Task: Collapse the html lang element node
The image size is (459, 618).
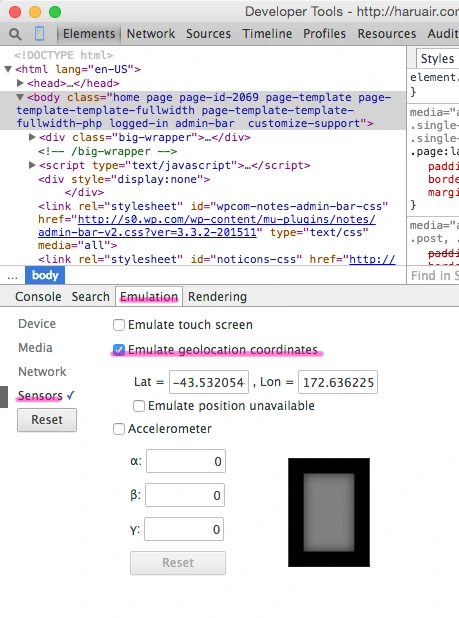Action: click(8, 69)
